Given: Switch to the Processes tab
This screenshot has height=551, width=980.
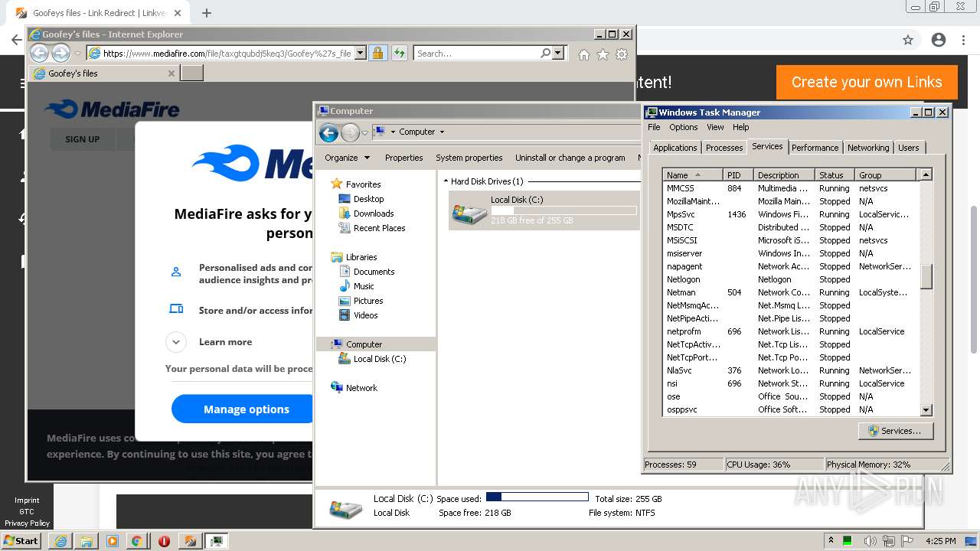Looking at the screenshot, I should coord(724,148).
